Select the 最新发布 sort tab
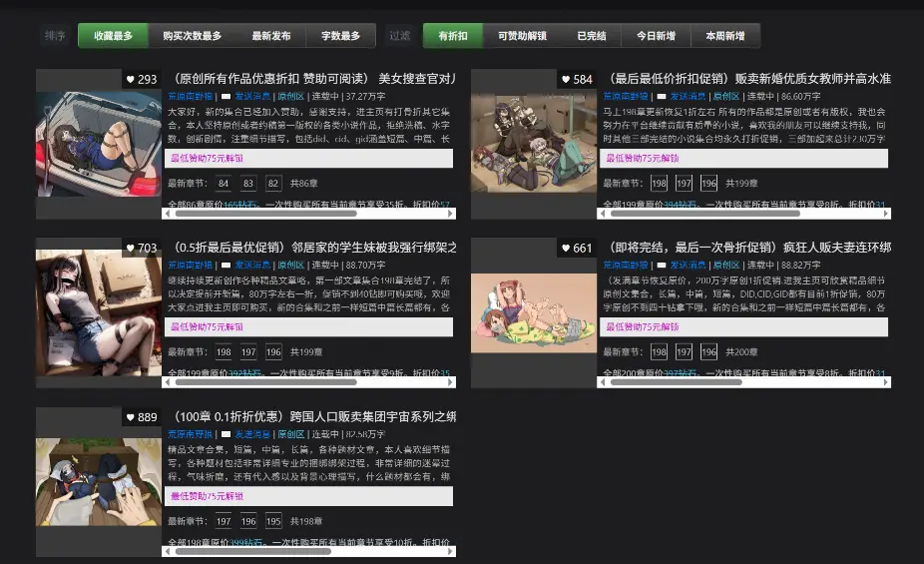 click(271, 36)
